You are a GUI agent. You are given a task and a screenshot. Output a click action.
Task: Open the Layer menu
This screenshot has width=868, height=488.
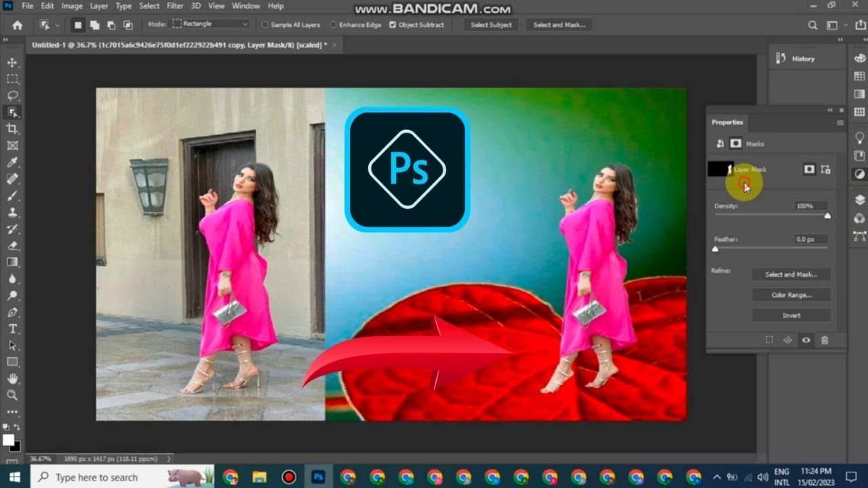pos(99,6)
